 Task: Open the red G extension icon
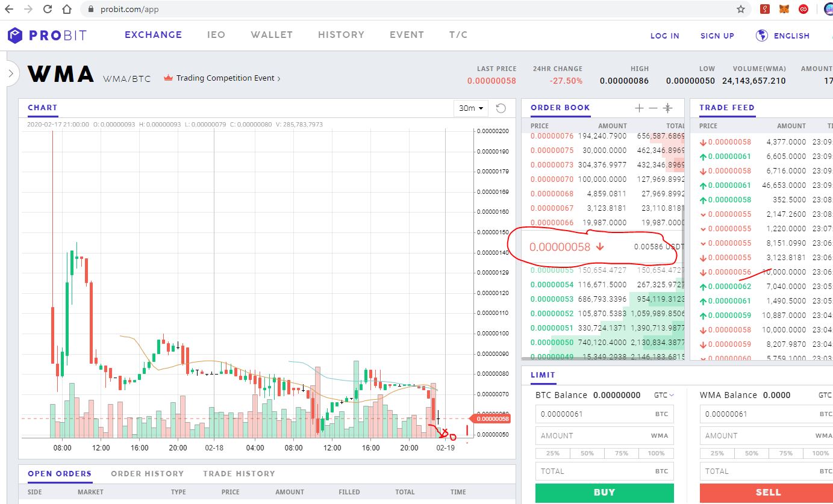pos(765,9)
